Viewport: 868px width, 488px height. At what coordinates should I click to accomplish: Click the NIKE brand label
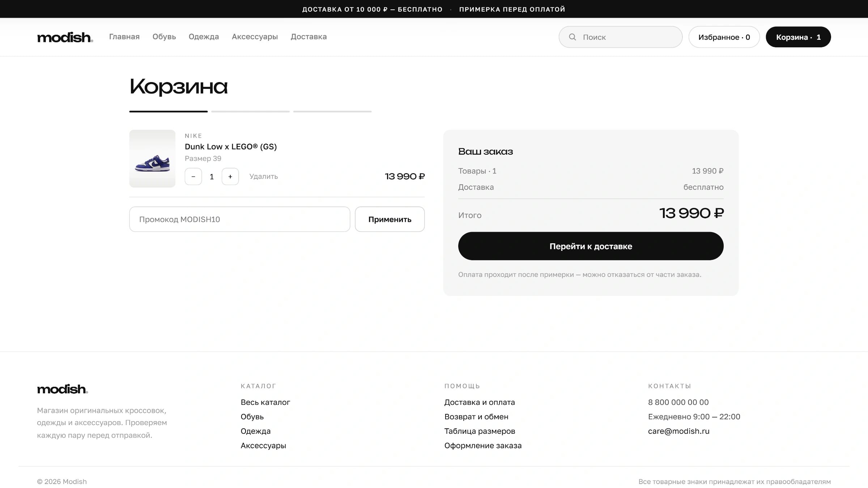tap(193, 136)
